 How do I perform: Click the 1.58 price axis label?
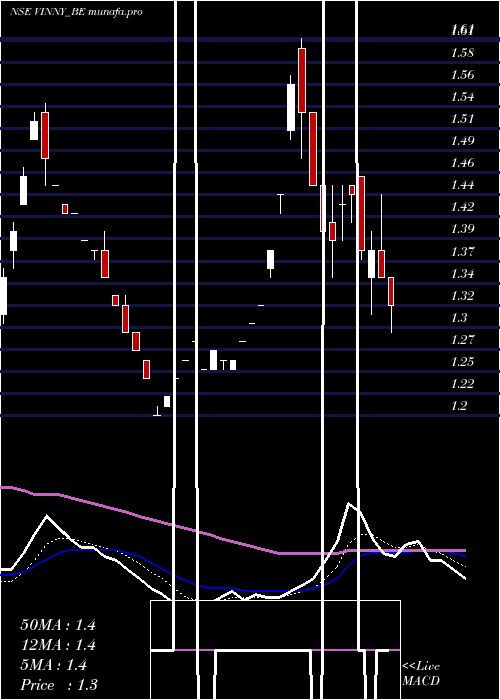(x=462, y=53)
